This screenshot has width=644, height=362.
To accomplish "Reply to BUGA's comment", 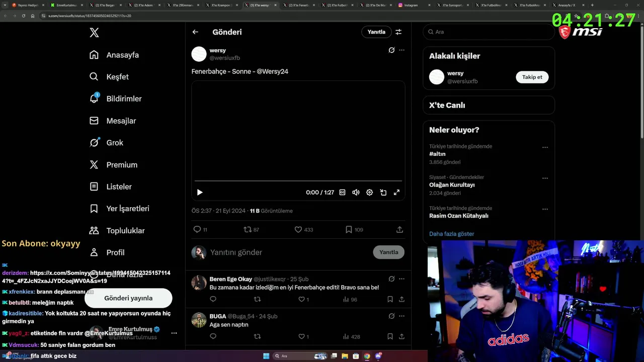I will point(213,336).
